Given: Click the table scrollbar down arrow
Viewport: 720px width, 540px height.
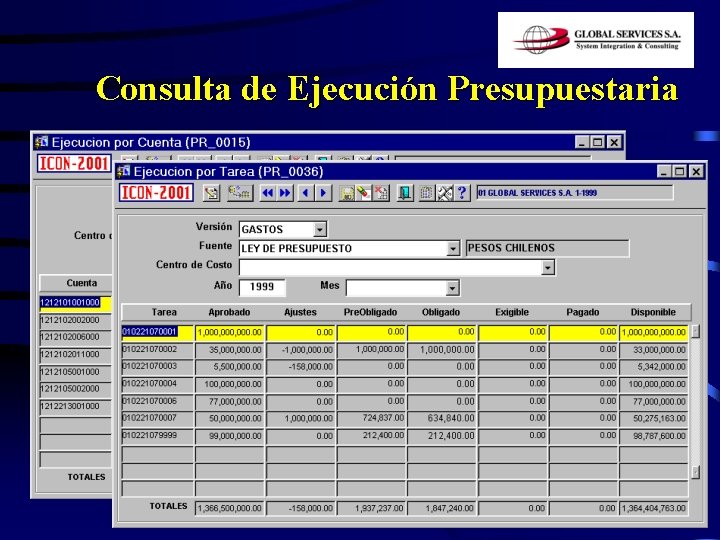Looking at the screenshot, I should [x=696, y=472].
